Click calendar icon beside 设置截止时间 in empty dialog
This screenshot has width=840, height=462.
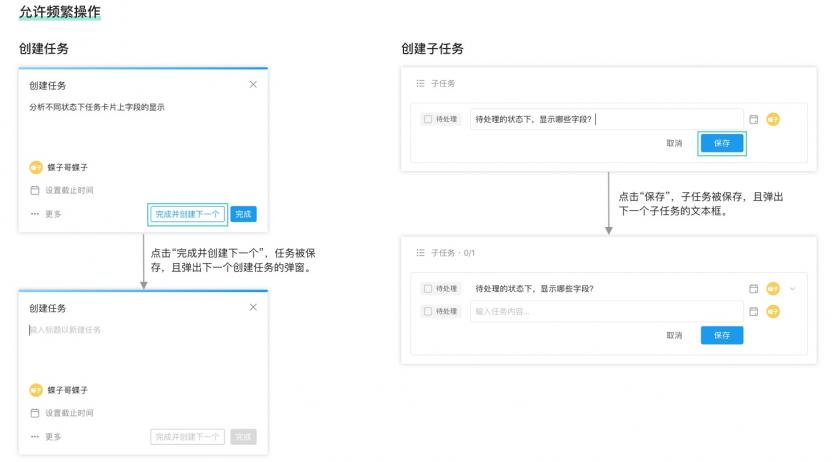coord(35,413)
